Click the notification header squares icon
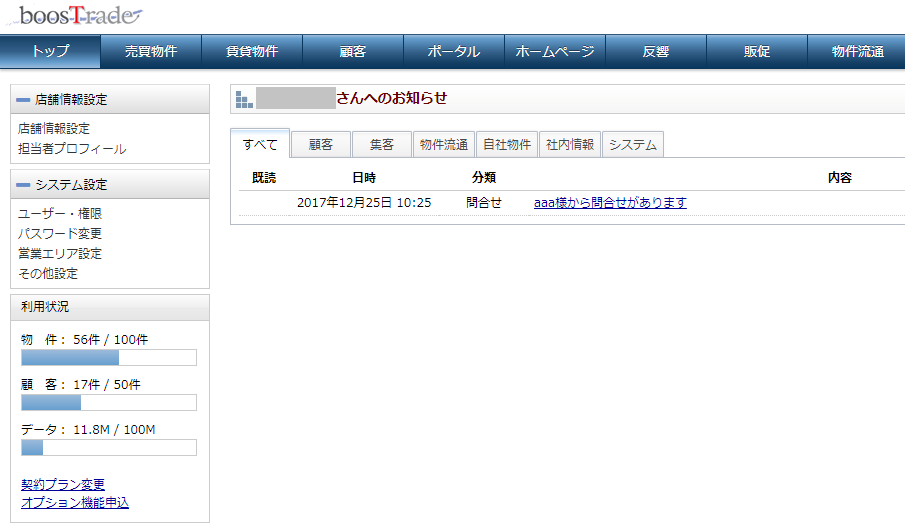This screenshot has height=527, width=905. coord(244,99)
